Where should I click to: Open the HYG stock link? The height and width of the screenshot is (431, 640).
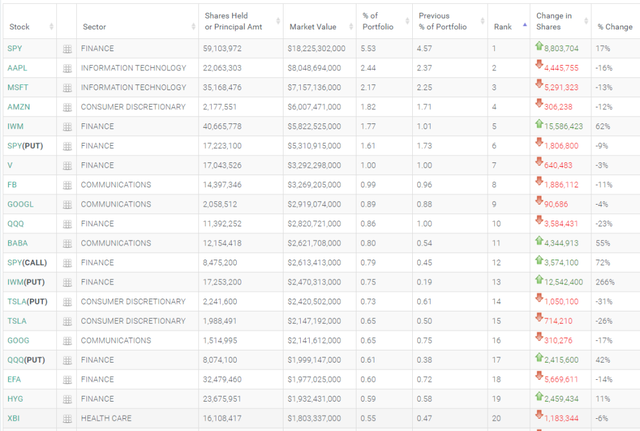tap(15, 399)
